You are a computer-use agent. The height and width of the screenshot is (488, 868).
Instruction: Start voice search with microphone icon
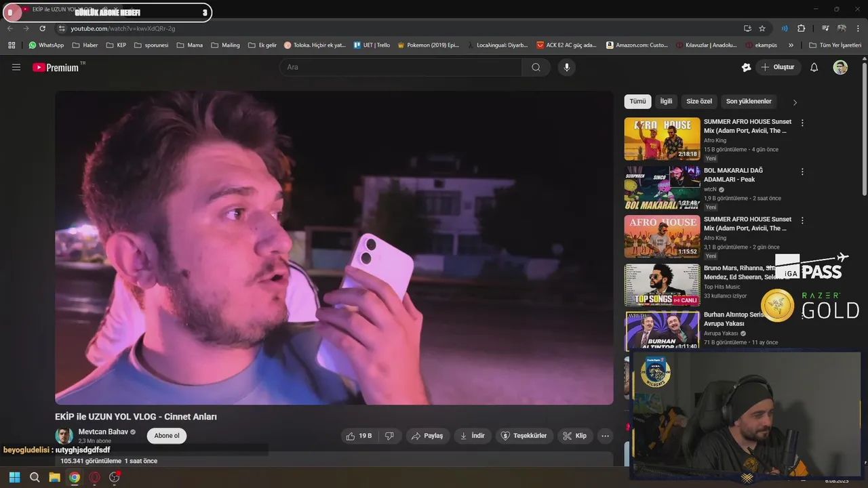coord(567,67)
